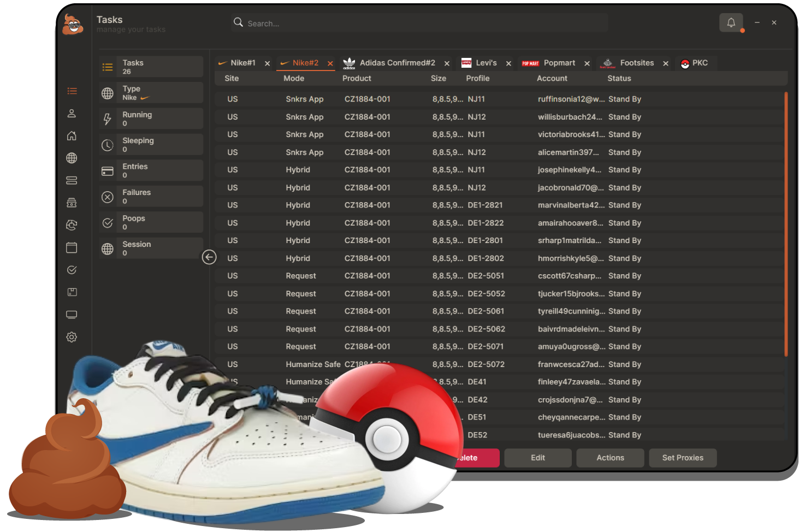
Task: Select the josephinekelly4... task row
Action: tap(499, 170)
